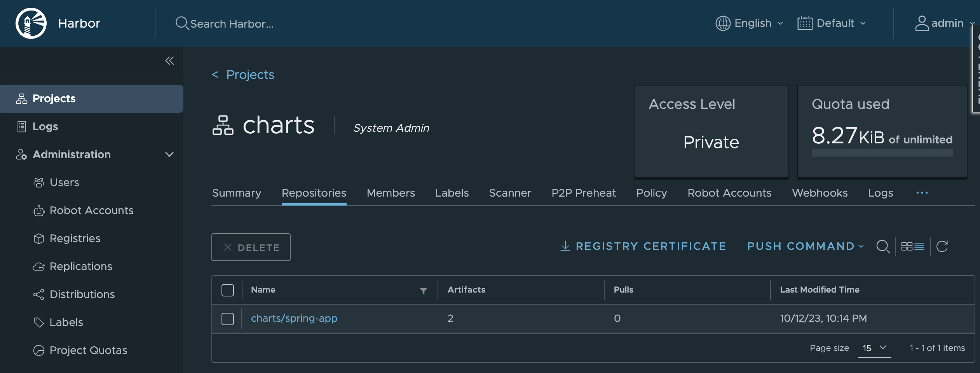Click the Labels tag icon
This screenshot has width=980, height=373.
(x=39, y=322)
